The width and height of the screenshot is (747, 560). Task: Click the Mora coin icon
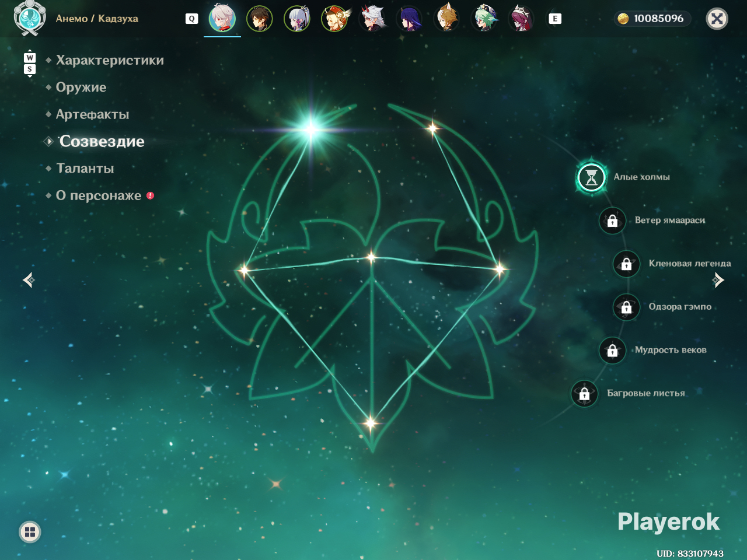[623, 19]
